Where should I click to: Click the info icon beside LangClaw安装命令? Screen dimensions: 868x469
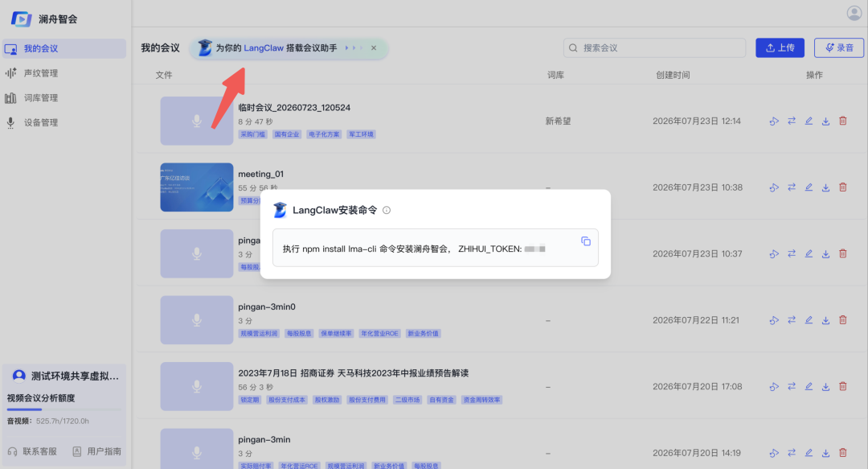pos(387,210)
